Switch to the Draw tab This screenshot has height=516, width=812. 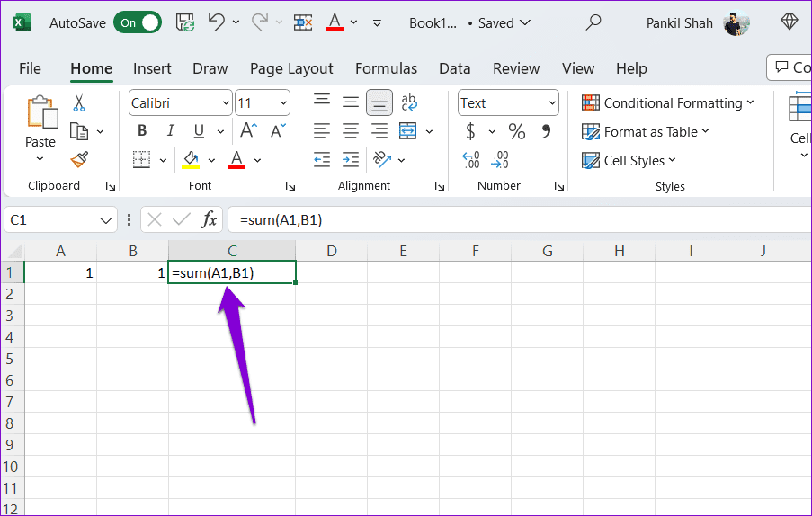(x=210, y=68)
